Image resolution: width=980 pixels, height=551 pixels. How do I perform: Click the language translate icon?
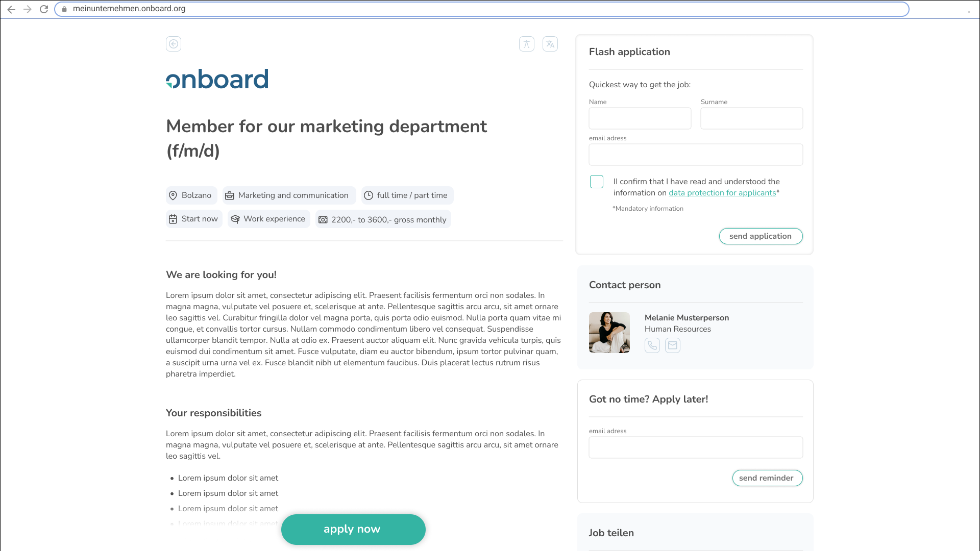click(550, 44)
